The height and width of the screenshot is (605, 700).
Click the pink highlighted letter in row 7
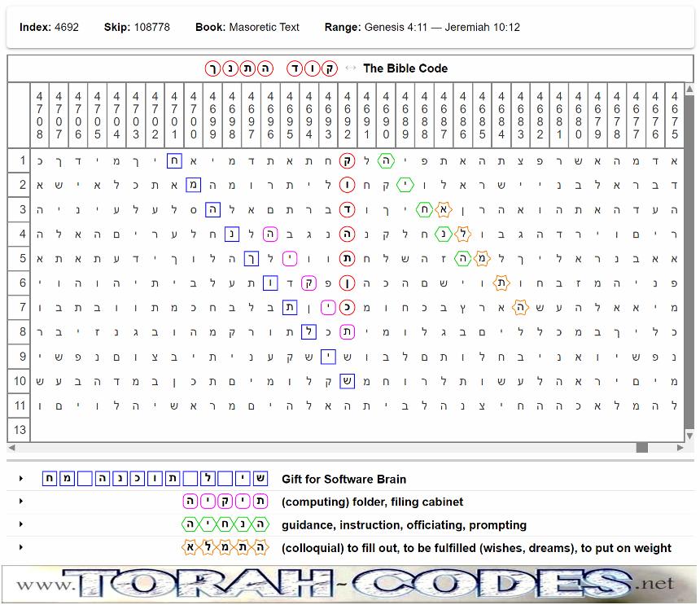coord(328,308)
